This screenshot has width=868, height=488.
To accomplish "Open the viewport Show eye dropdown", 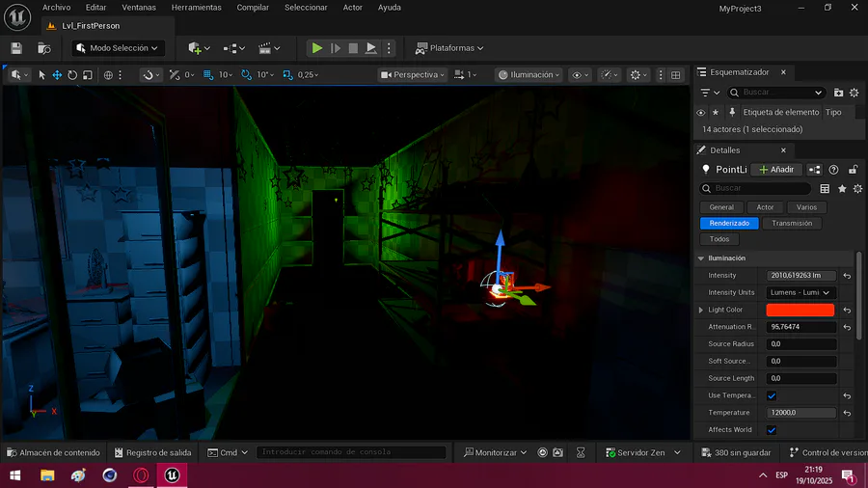I will point(581,74).
